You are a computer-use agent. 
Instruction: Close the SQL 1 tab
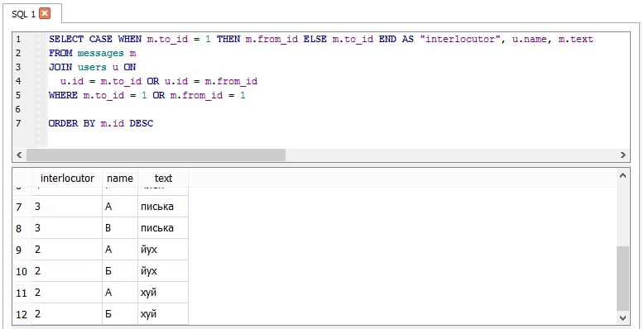coord(45,13)
